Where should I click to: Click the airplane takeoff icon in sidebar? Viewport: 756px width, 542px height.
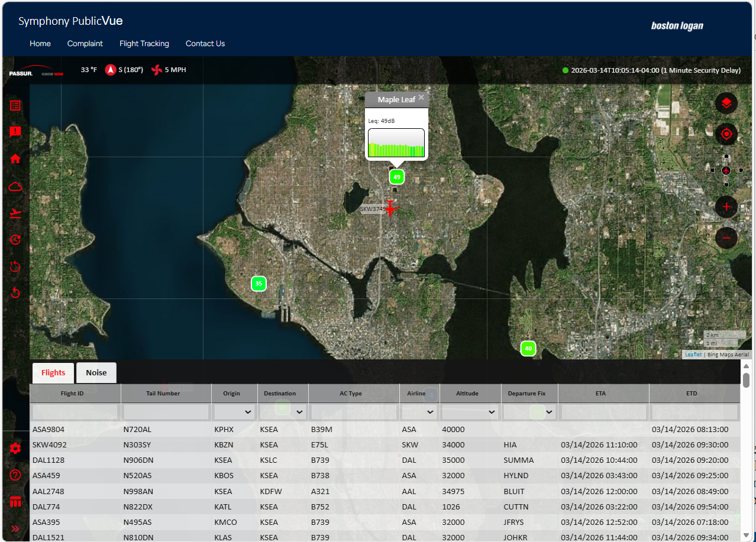point(15,213)
